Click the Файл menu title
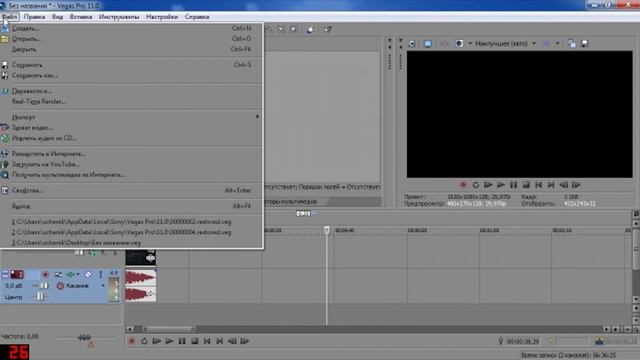Viewport: 640px width, 360px height. click(9, 17)
